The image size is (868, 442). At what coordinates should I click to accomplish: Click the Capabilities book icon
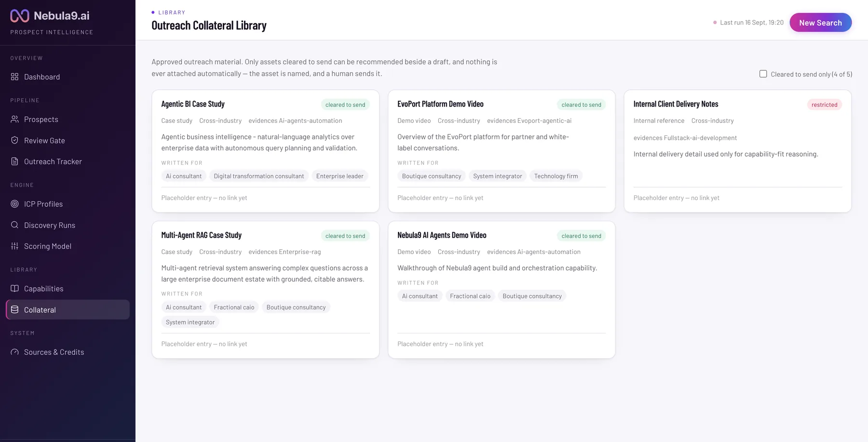coord(15,288)
